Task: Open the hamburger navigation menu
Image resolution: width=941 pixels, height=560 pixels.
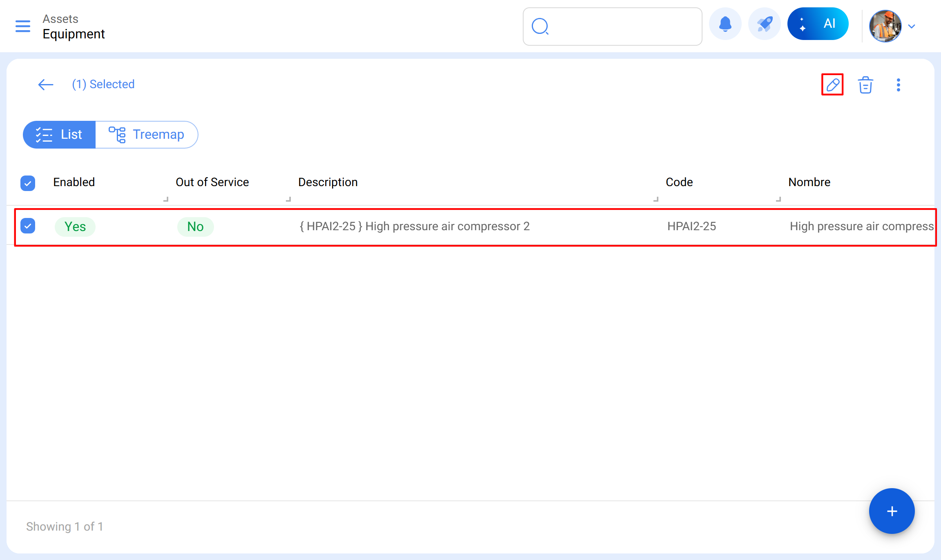Action: 23,26
